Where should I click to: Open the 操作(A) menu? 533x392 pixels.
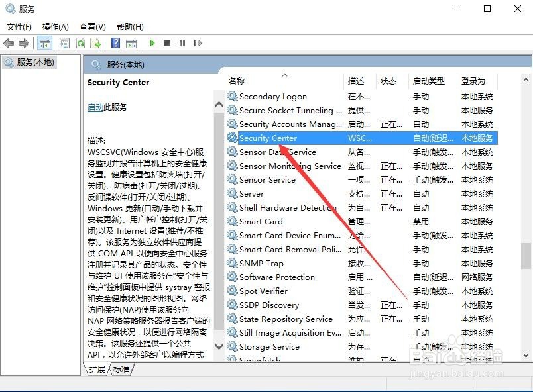click(x=56, y=26)
